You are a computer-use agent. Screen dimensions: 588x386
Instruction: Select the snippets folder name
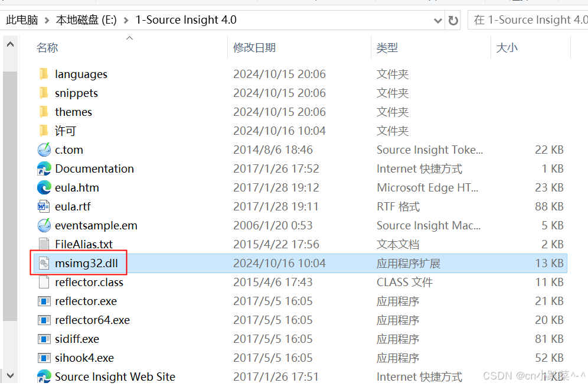tap(76, 93)
